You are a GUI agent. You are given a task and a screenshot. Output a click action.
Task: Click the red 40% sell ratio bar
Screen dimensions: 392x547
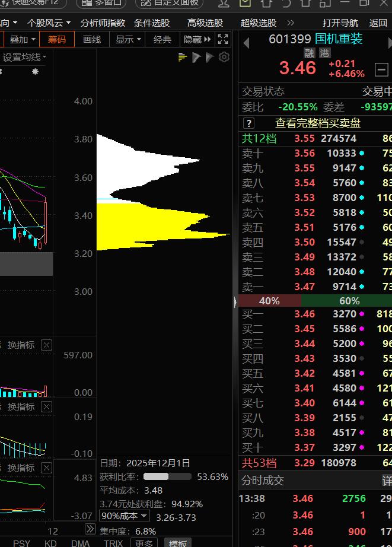click(269, 301)
